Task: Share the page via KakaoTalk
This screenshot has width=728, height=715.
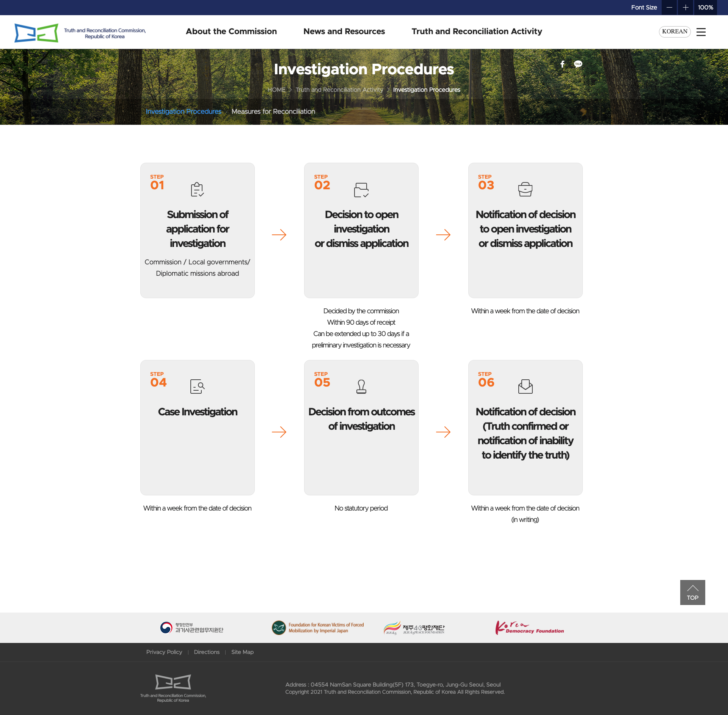Action: [x=578, y=64]
